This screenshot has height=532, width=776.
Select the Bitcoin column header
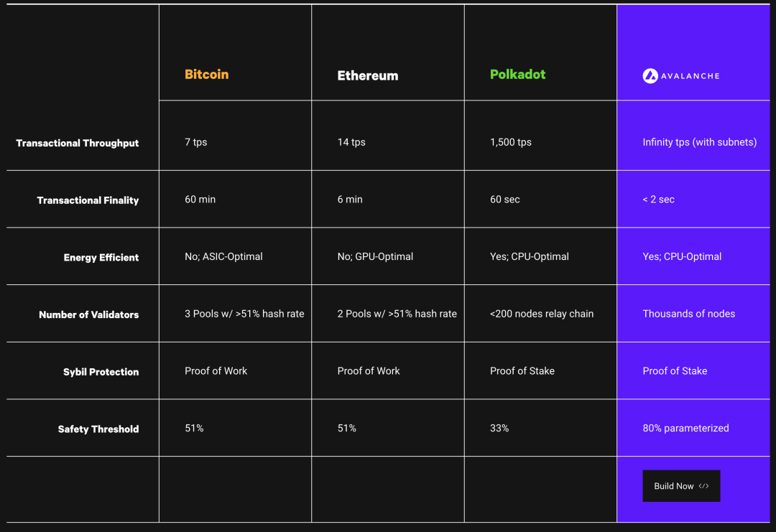206,75
